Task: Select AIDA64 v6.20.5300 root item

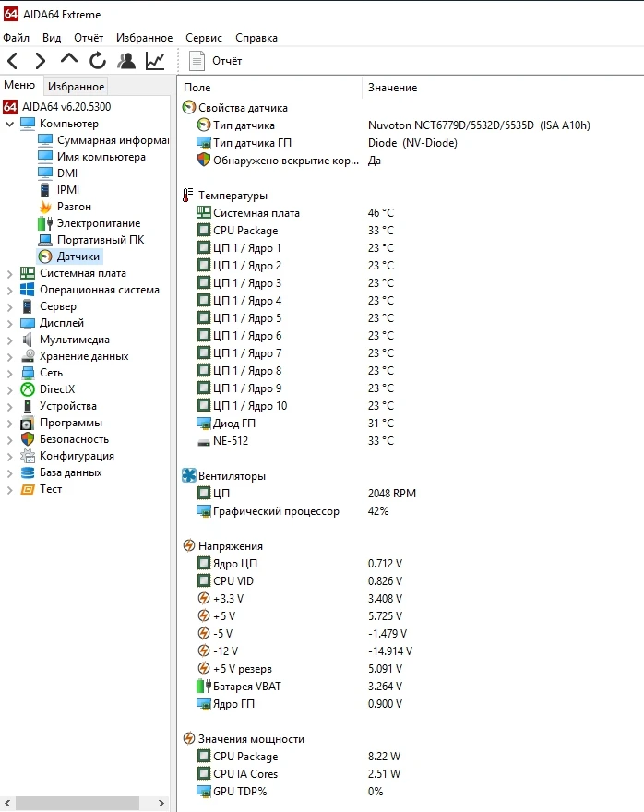Action: click(x=57, y=107)
